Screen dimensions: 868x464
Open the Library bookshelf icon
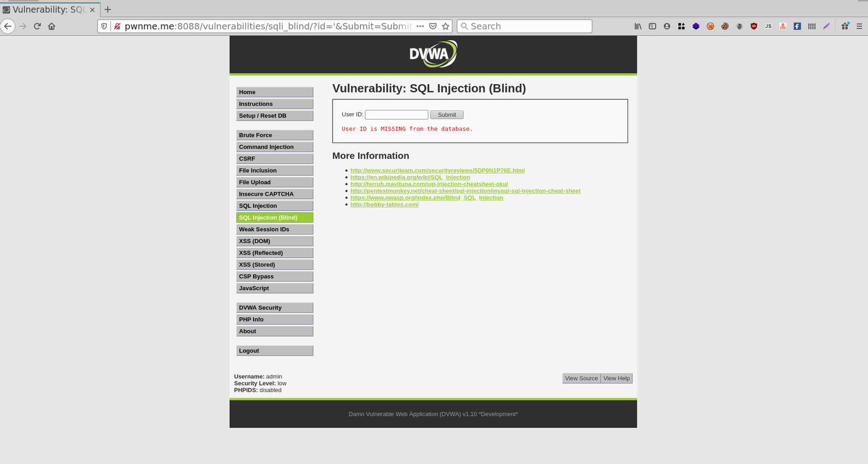pyautogui.click(x=638, y=26)
